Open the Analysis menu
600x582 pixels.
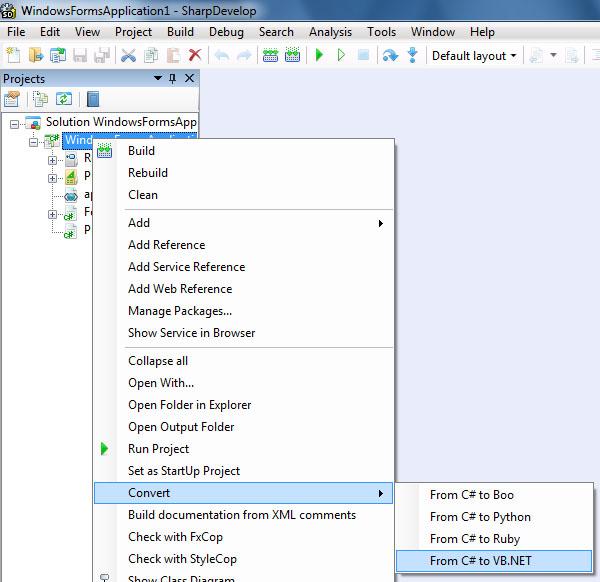pyautogui.click(x=330, y=32)
